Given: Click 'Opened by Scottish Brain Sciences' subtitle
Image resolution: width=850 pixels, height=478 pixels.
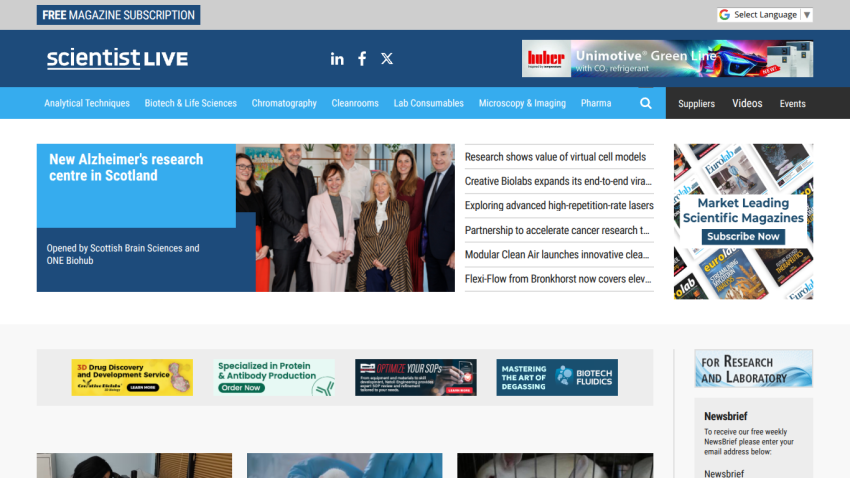Looking at the screenshot, I should pos(123,254).
